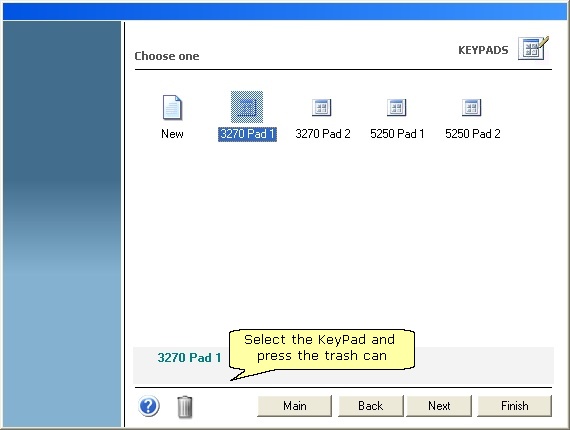Click the "5250 Pad 1" label
The width and height of the screenshot is (570, 430).
pos(397,134)
